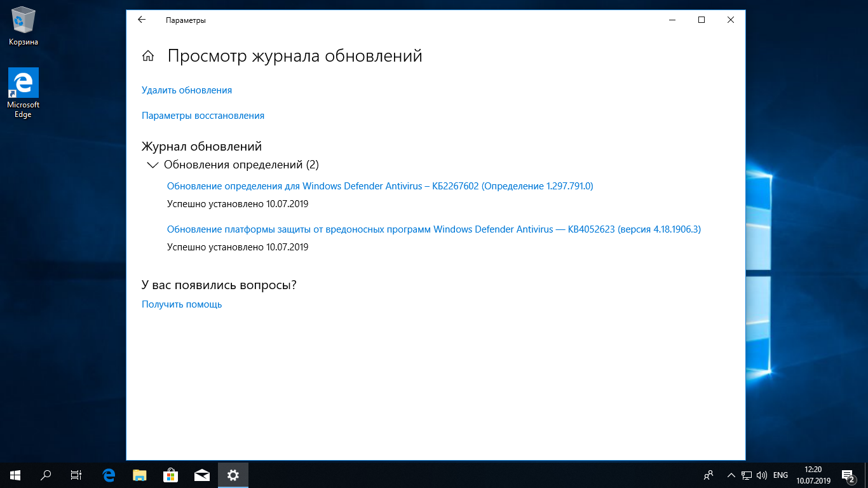Open Microsoft Store from the taskbar

(x=170, y=475)
